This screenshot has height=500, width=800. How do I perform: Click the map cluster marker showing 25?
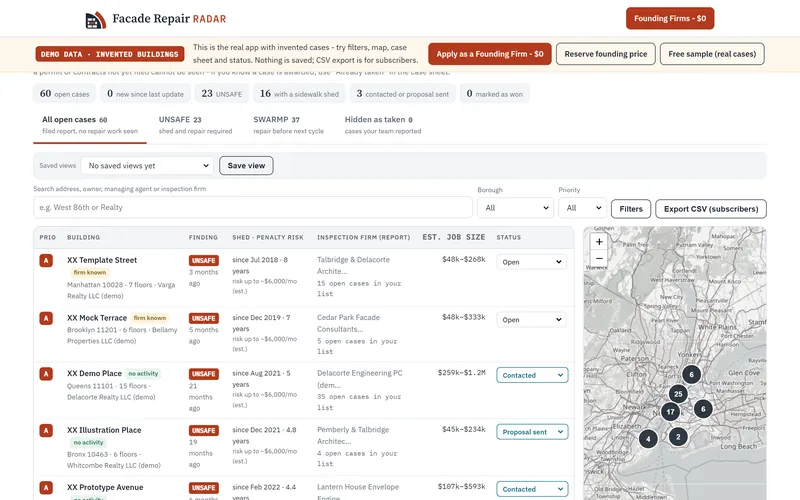coord(678,394)
